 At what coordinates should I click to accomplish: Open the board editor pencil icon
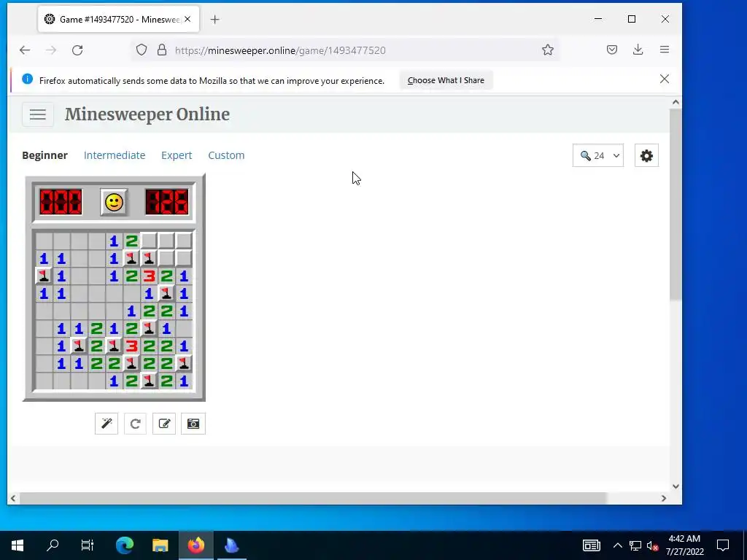tap(164, 424)
